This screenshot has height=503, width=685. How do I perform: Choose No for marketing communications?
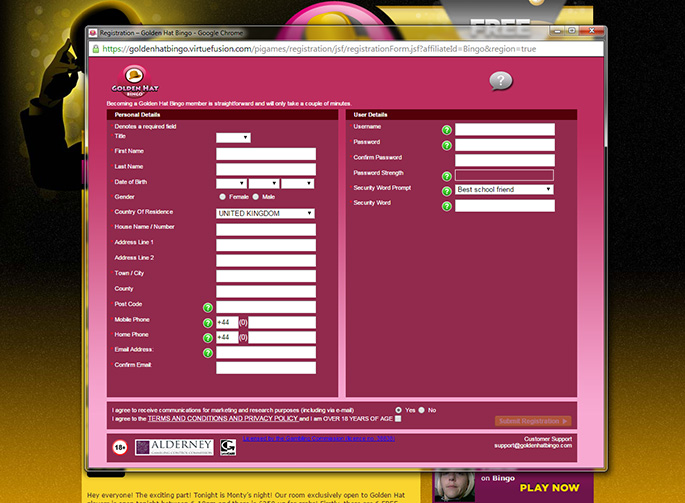pos(422,410)
